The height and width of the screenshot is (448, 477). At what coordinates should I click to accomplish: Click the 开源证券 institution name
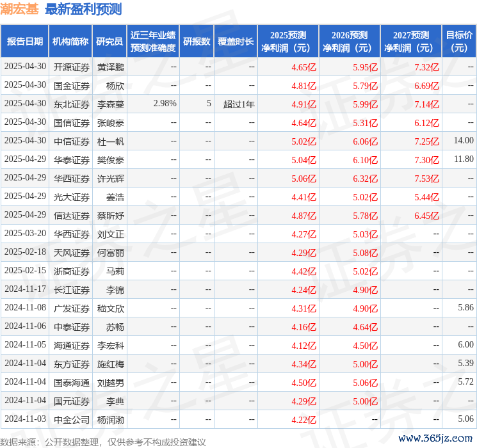point(72,67)
